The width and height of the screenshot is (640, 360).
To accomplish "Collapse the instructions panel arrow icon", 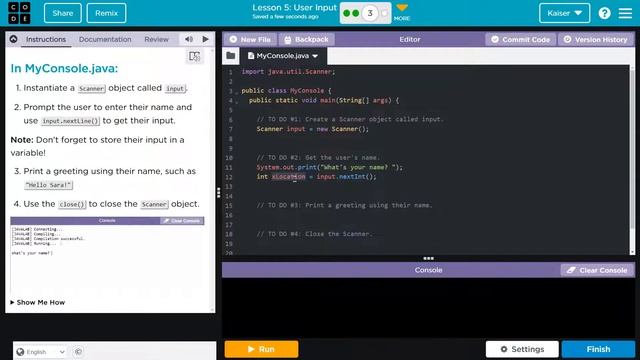I will (13, 39).
